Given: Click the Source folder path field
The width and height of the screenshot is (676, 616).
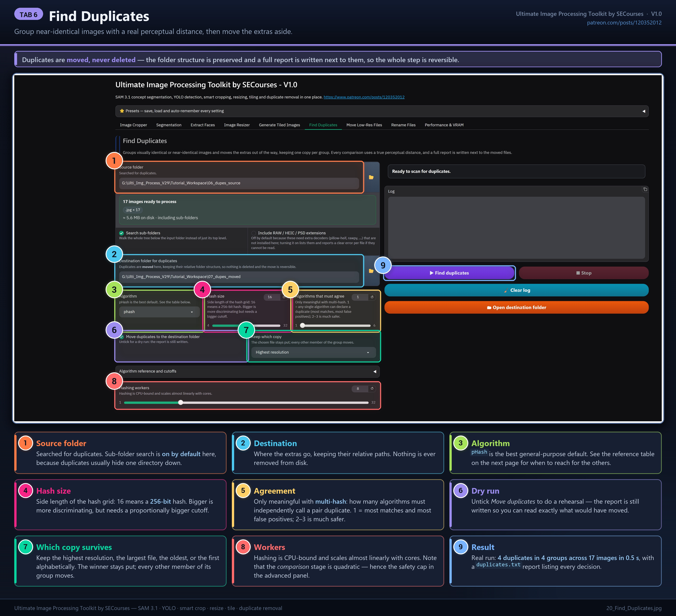Looking at the screenshot, I should [x=239, y=183].
